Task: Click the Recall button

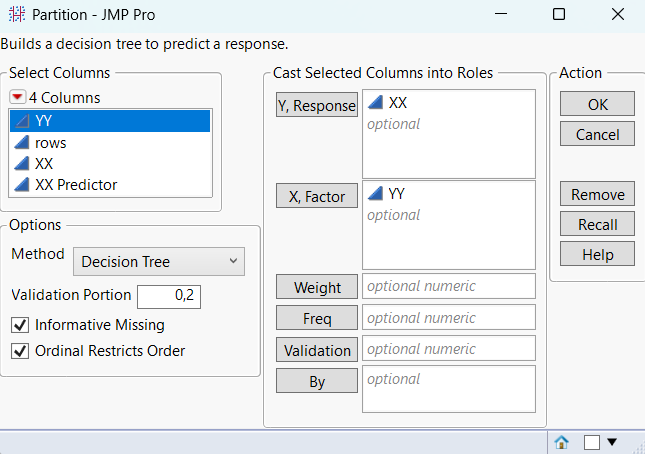Action: 597,225
